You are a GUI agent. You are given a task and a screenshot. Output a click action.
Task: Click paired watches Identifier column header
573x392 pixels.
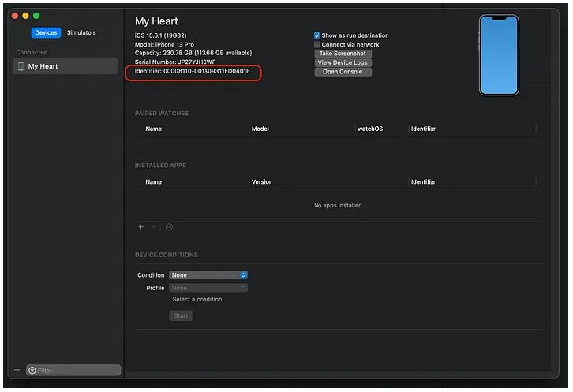tap(423, 129)
